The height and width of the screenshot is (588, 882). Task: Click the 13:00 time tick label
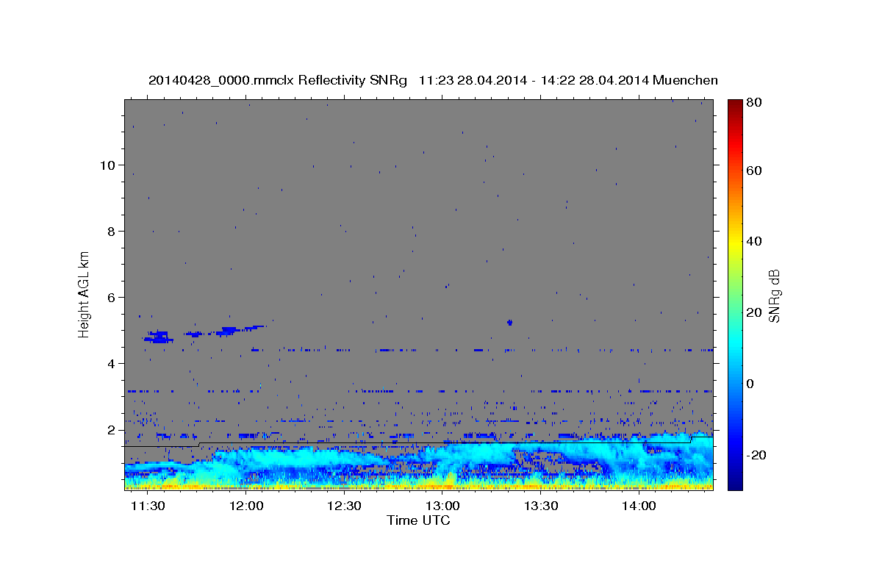(x=442, y=506)
